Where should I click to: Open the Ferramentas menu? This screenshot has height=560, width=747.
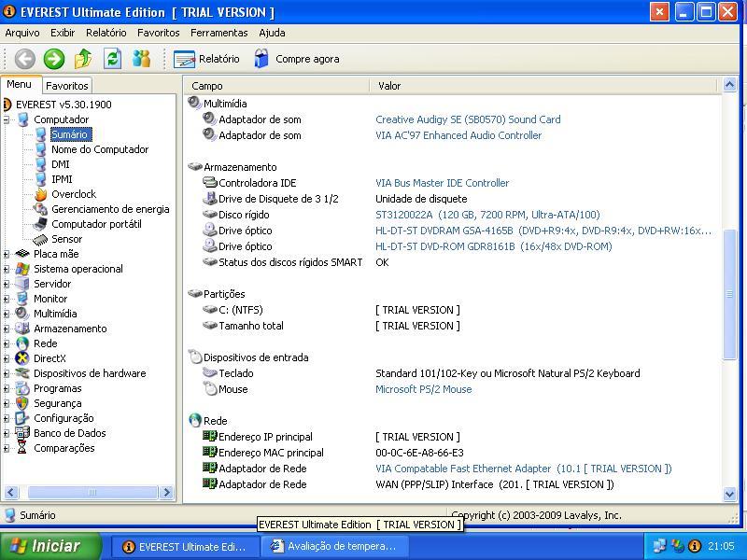(219, 33)
